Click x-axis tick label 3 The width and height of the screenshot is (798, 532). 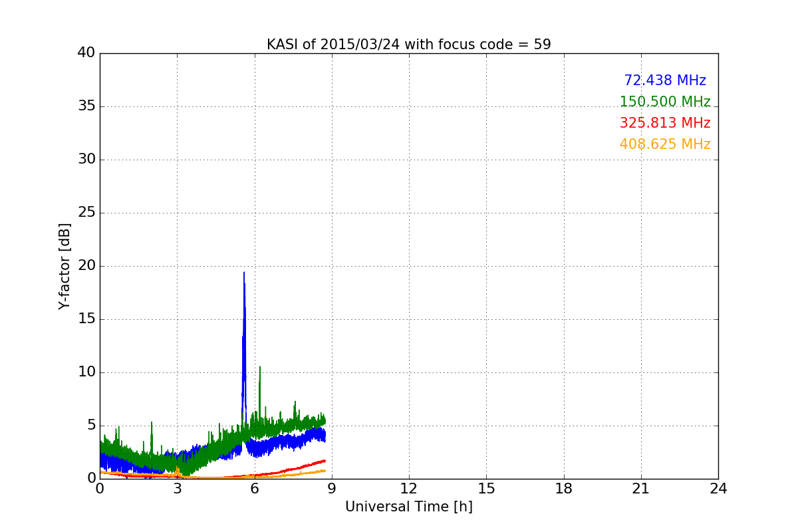pyautogui.click(x=177, y=489)
